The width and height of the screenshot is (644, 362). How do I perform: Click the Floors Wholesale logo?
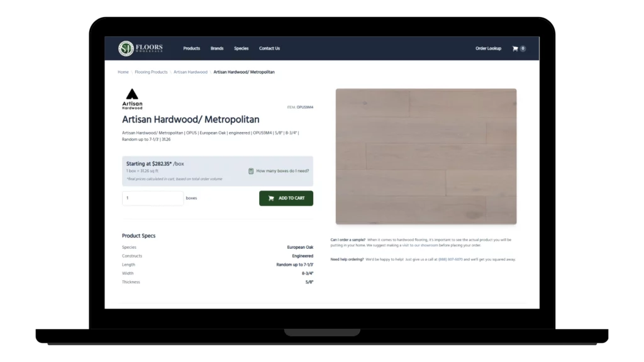click(x=140, y=48)
